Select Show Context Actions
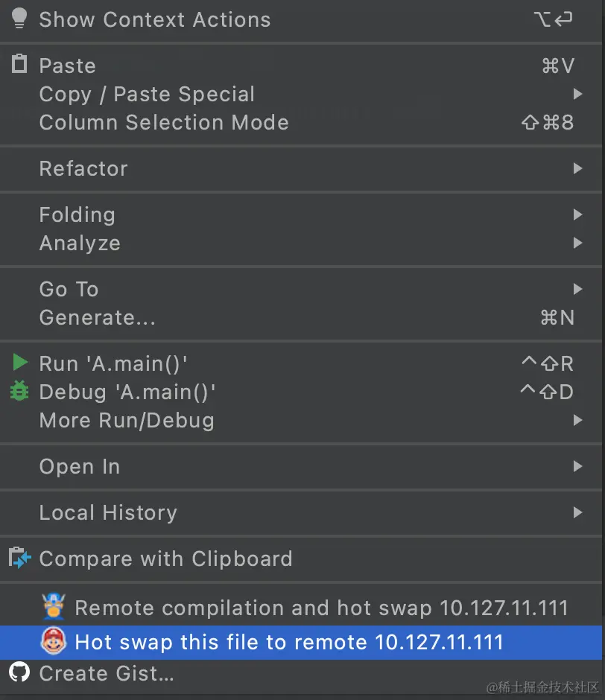Viewport: 605px width, 700px height. click(155, 20)
